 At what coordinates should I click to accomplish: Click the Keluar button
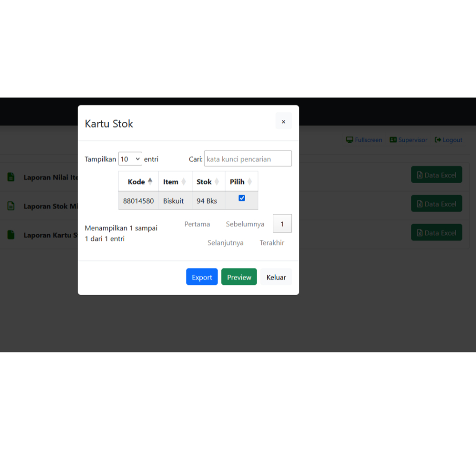click(276, 277)
